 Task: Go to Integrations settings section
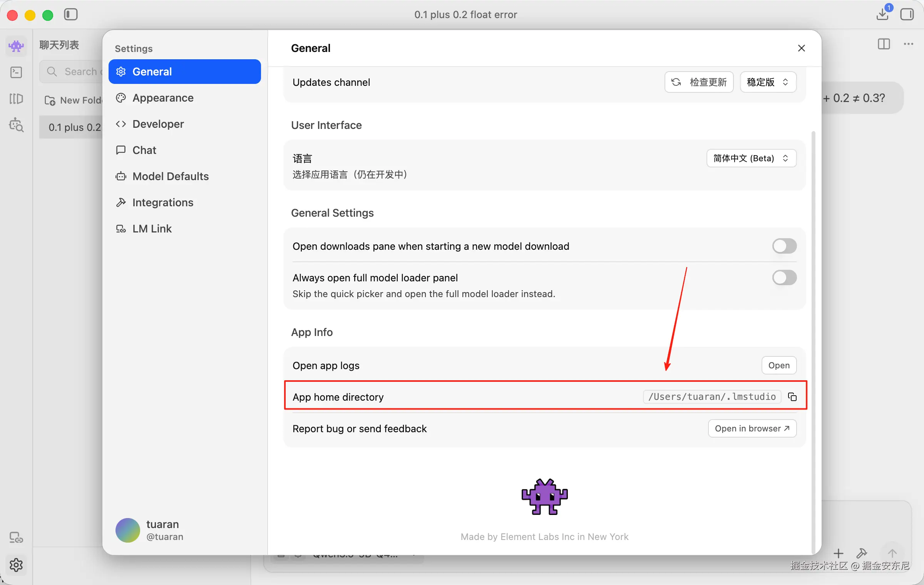click(x=162, y=202)
